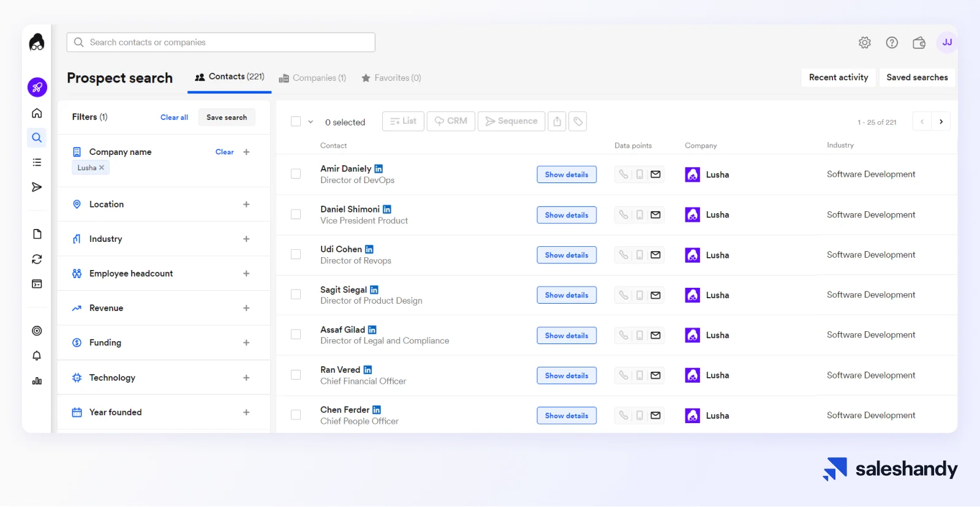Click Save search button
This screenshot has height=507, width=980.
227,118
